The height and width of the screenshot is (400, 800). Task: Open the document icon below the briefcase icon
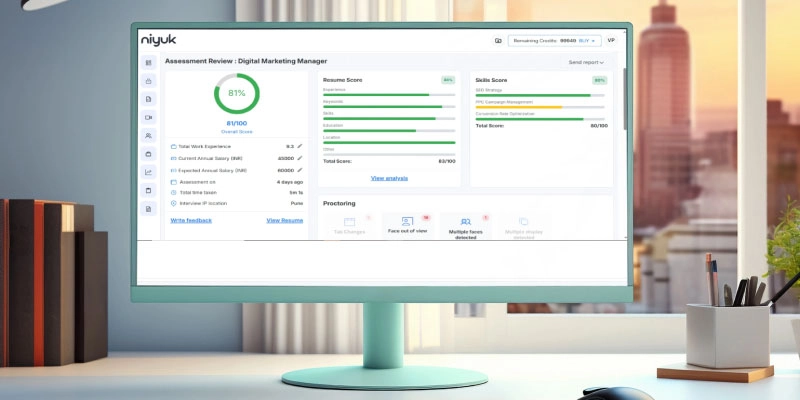pyautogui.click(x=148, y=99)
